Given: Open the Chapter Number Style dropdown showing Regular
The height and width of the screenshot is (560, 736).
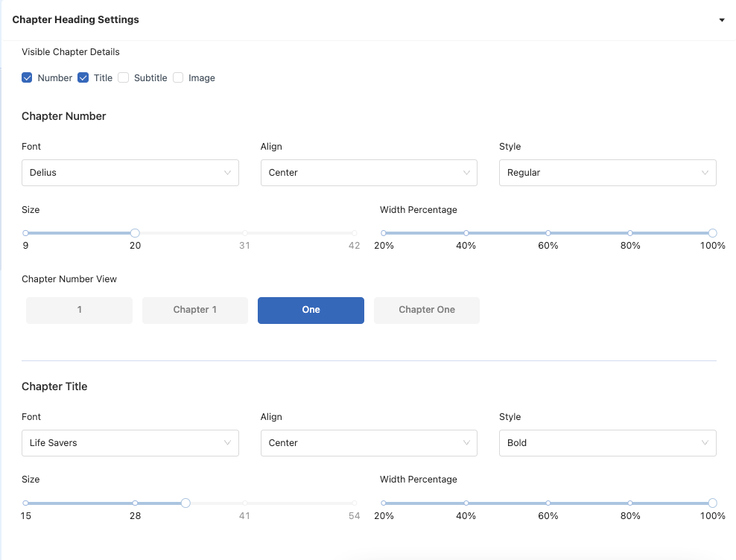Looking at the screenshot, I should (607, 172).
